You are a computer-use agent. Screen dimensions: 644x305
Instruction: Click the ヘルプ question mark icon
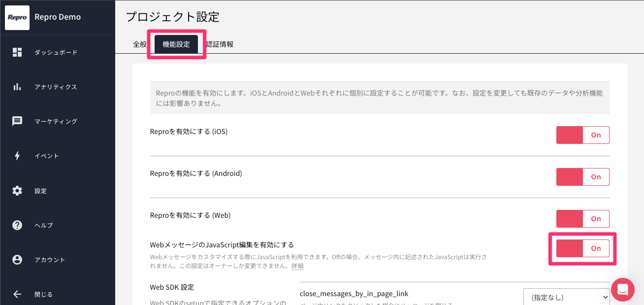pos(17,225)
